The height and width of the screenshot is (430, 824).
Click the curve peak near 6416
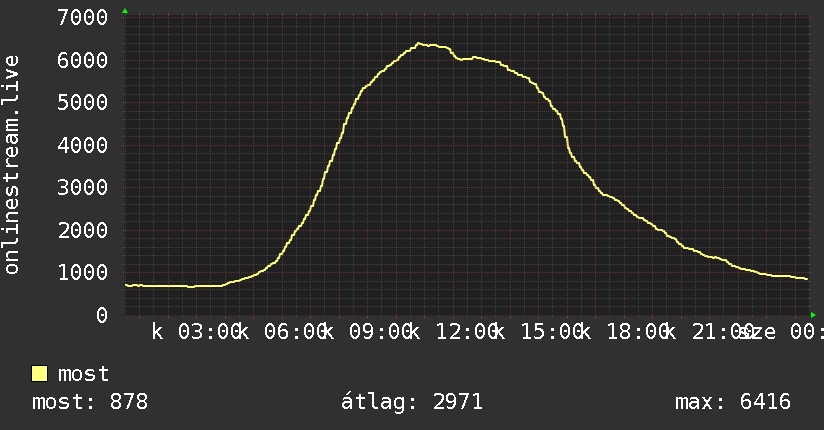(x=418, y=44)
